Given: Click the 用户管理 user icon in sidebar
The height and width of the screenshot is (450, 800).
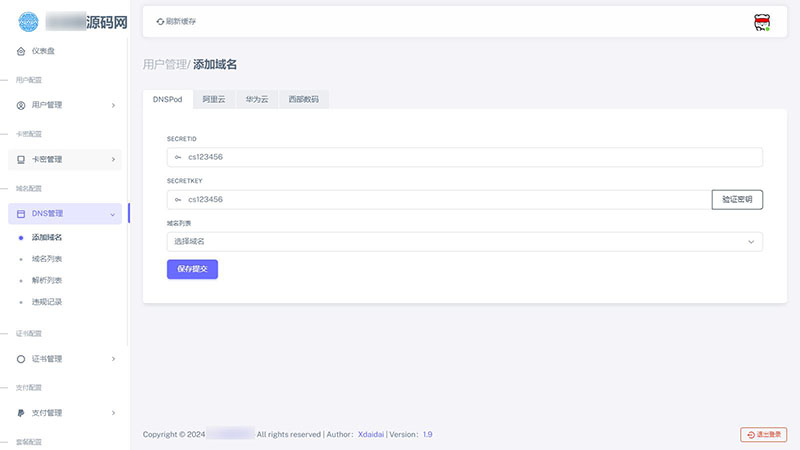Looking at the screenshot, I should point(21,105).
